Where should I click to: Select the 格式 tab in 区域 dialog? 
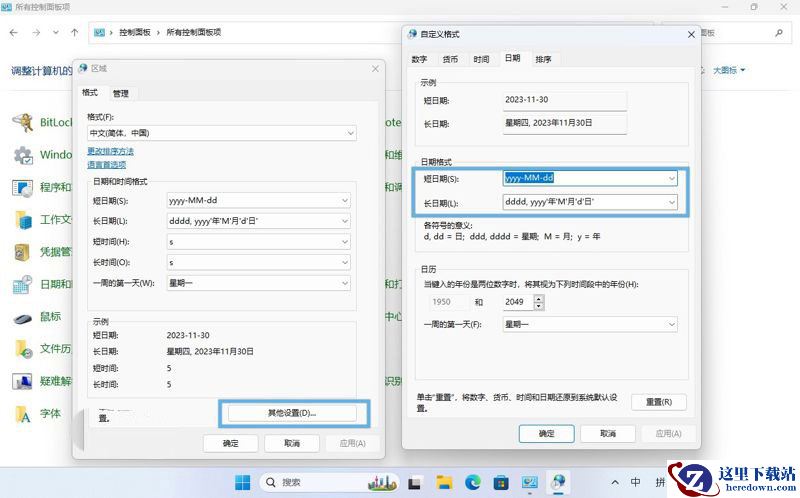pyautogui.click(x=90, y=92)
